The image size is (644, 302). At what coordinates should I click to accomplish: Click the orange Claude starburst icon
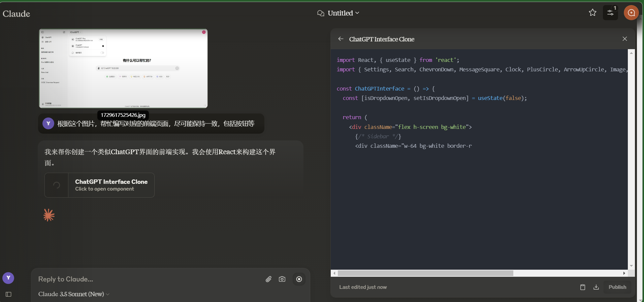(49, 215)
